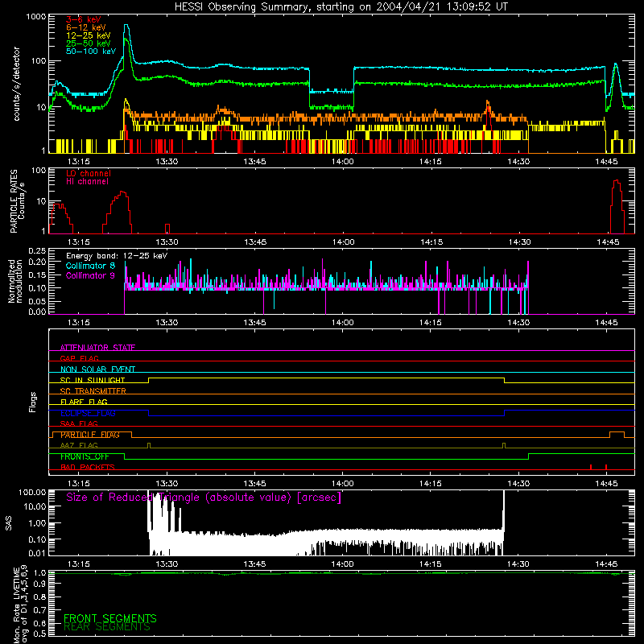Click the FRONTS_OFF rising step after 14:30

[528, 456]
